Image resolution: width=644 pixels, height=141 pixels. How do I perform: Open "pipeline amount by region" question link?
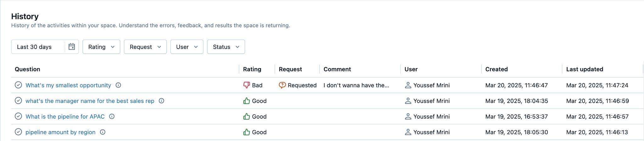click(60, 132)
